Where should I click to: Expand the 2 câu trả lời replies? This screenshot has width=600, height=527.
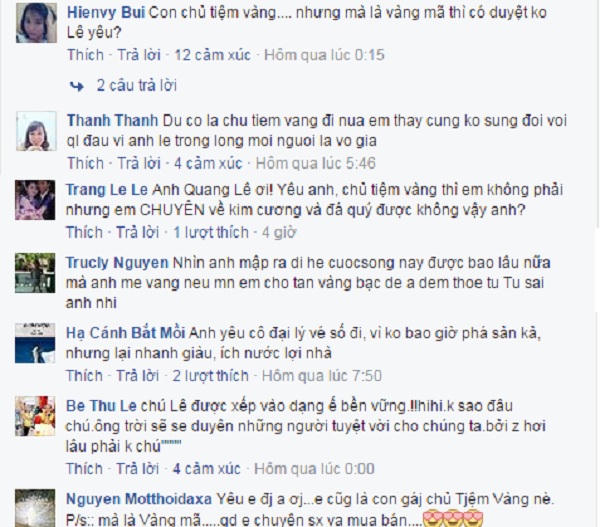137,85
